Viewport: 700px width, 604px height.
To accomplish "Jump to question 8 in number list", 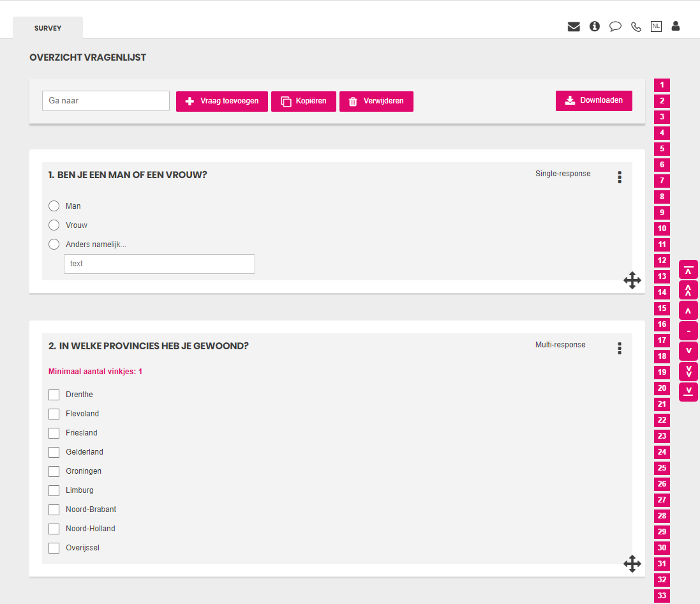I will (662, 197).
